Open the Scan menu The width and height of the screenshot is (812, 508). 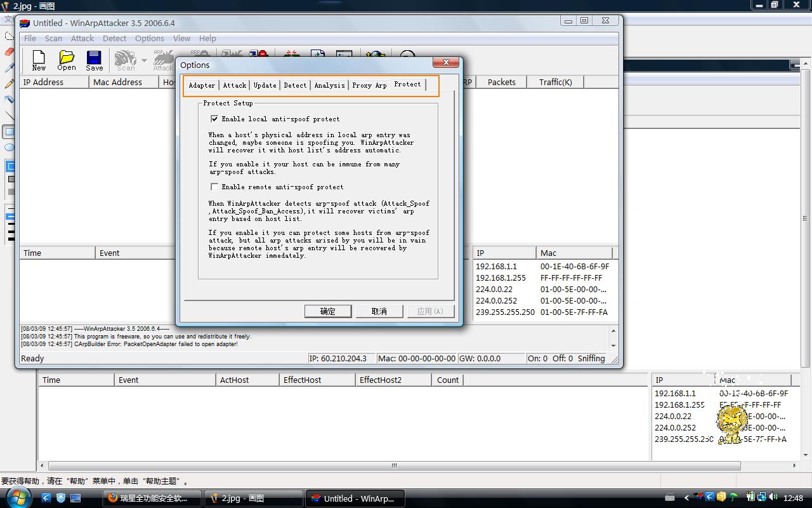tap(53, 38)
